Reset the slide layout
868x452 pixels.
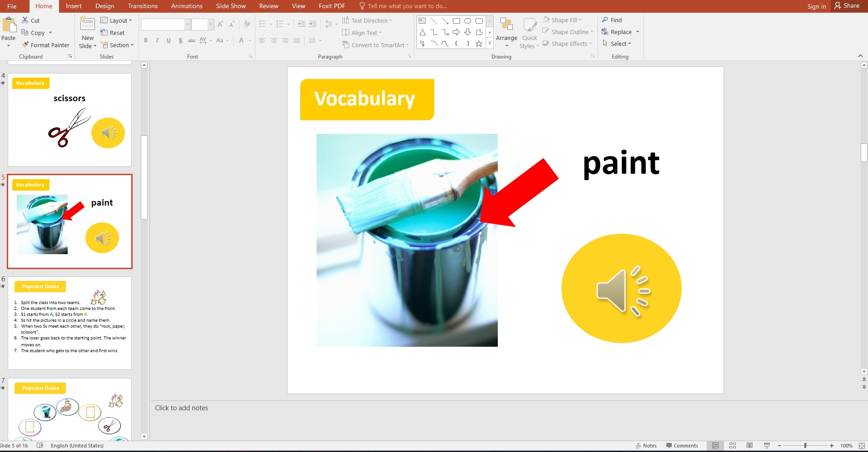[x=113, y=33]
